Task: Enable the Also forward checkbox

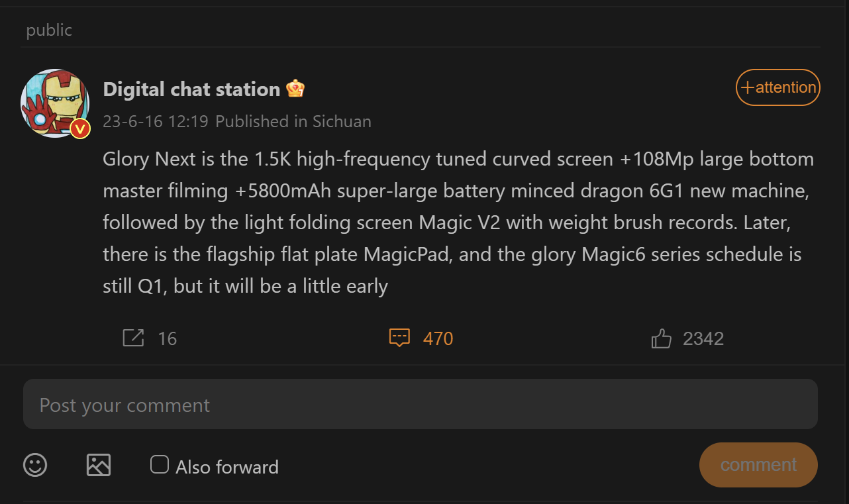Action: 160,465
